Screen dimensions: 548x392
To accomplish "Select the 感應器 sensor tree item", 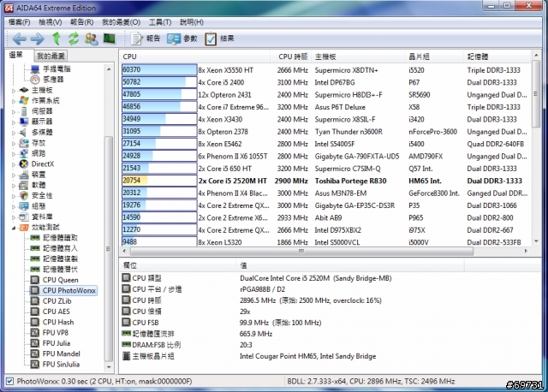I will [x=53, y=80].
